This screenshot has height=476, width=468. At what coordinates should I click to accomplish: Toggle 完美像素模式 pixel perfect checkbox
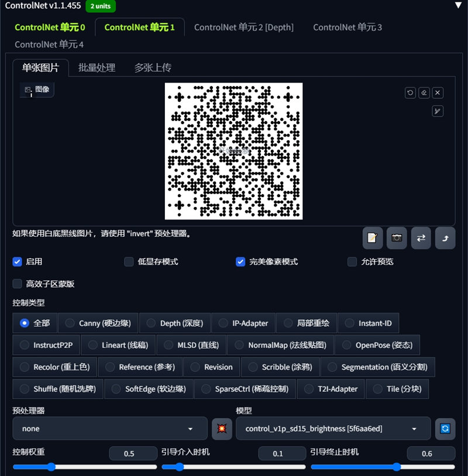(x=240, y=261)
